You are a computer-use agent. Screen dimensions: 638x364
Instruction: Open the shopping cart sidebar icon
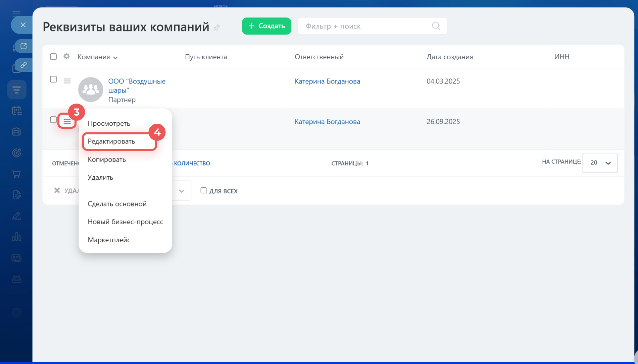click(16, 174)
